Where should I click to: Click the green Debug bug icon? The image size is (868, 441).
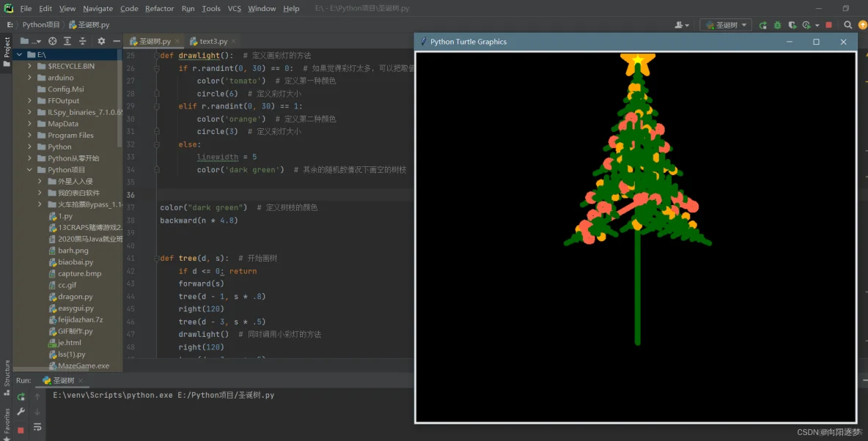(777, 25)
